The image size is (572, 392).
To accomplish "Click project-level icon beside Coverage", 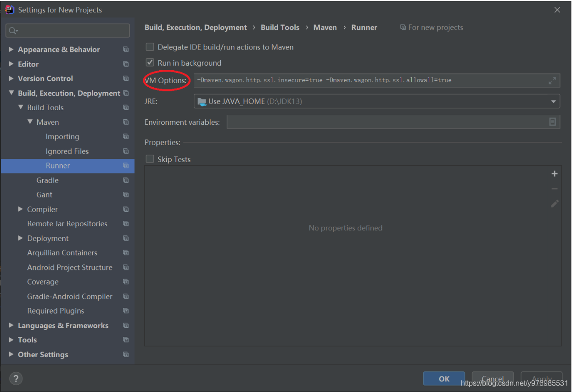I will click(126, 282).
